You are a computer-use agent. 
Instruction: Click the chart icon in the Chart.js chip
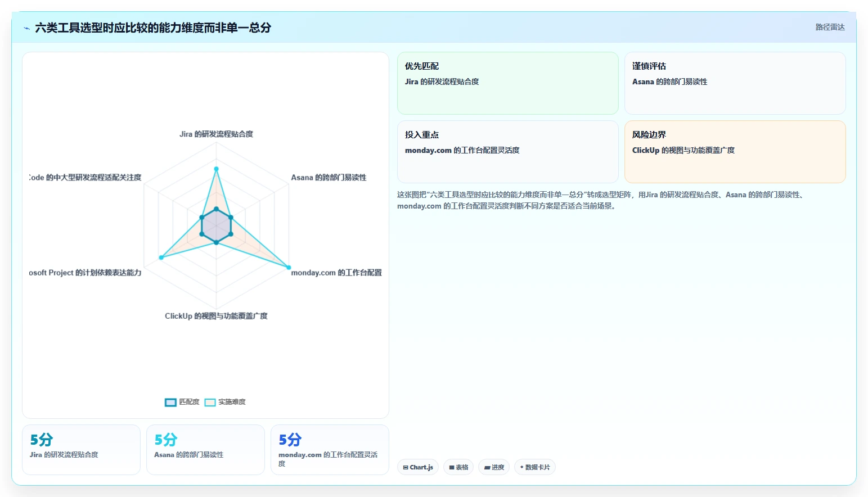coord(406,467)
